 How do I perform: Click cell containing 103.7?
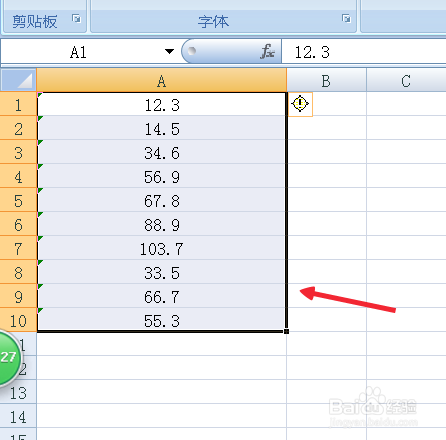pos(162,248)
